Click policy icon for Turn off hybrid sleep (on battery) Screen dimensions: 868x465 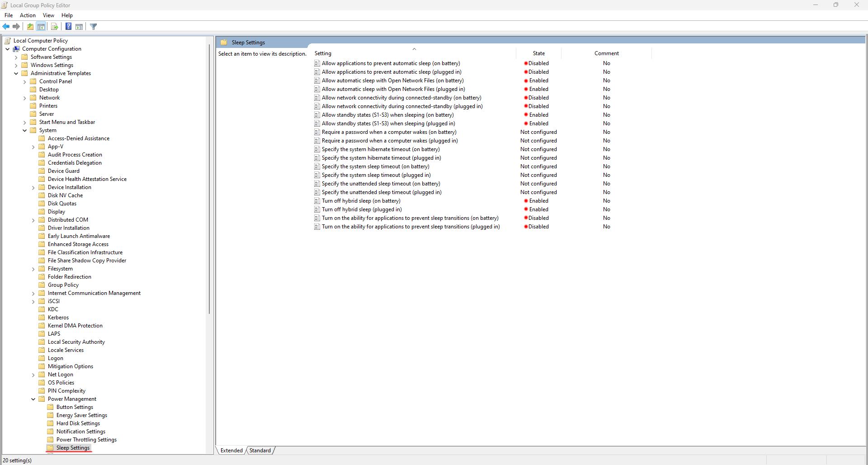coord(317,201)
